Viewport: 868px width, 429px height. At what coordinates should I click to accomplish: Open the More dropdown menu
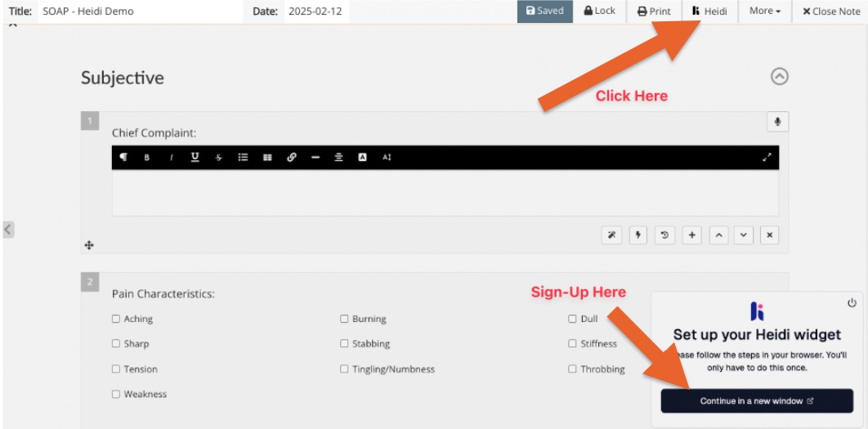click(x=764, y=11)
